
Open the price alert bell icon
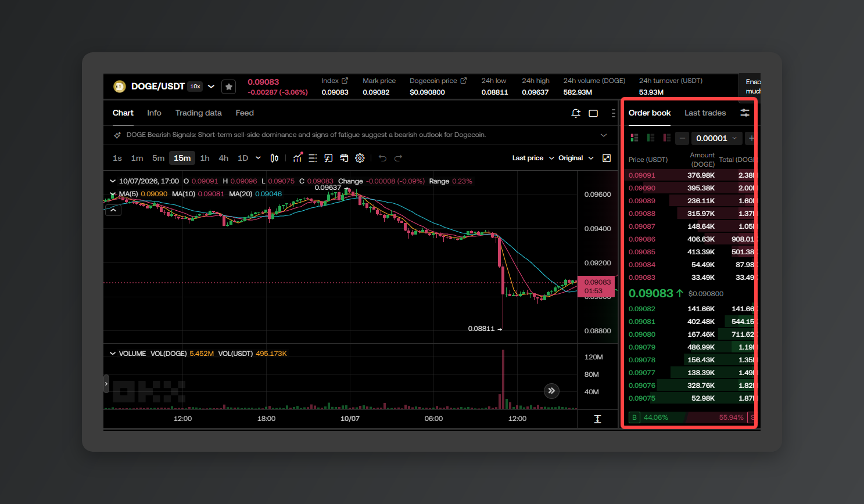tap(576, 113)
